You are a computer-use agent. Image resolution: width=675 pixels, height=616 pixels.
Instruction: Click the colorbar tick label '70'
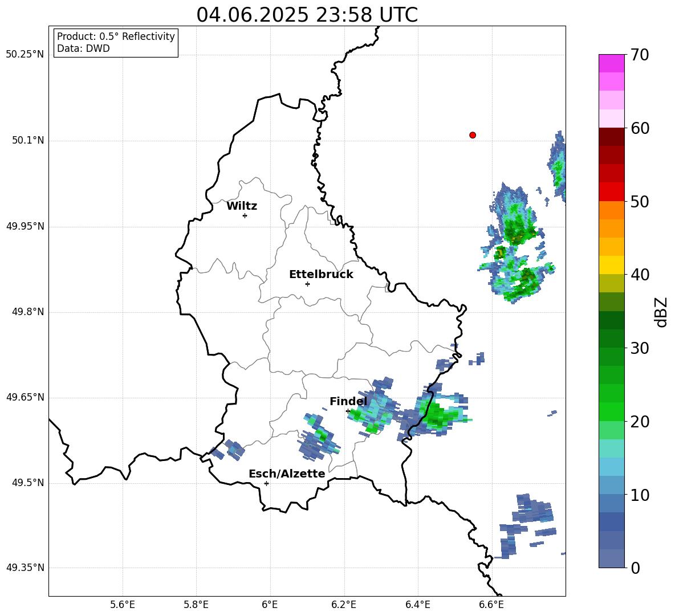[639, 55]
